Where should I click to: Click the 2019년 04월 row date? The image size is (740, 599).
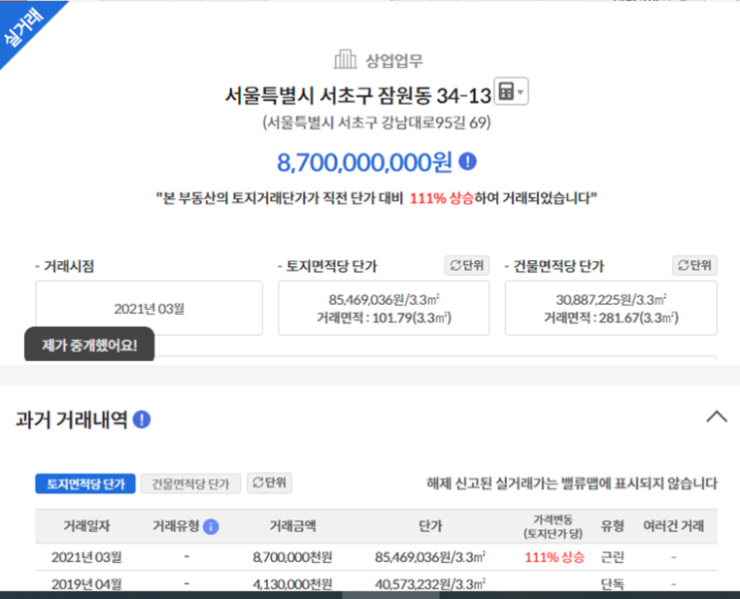tap(86, 584)
